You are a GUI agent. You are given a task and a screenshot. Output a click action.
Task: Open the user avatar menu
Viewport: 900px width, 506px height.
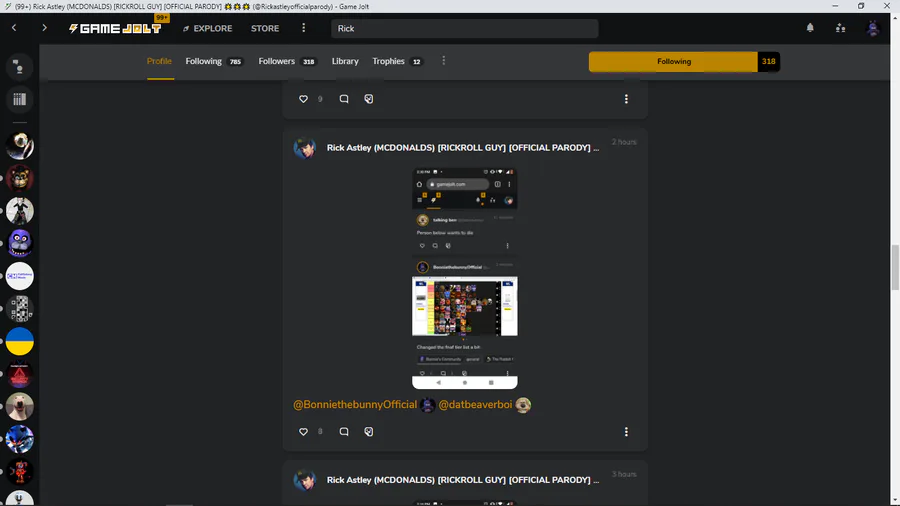click(x=872, y=28)
